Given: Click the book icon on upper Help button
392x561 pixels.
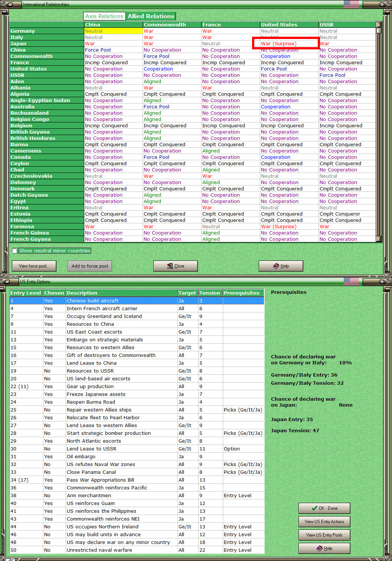Looking at the screenshot, I should [x=276, y=266].
